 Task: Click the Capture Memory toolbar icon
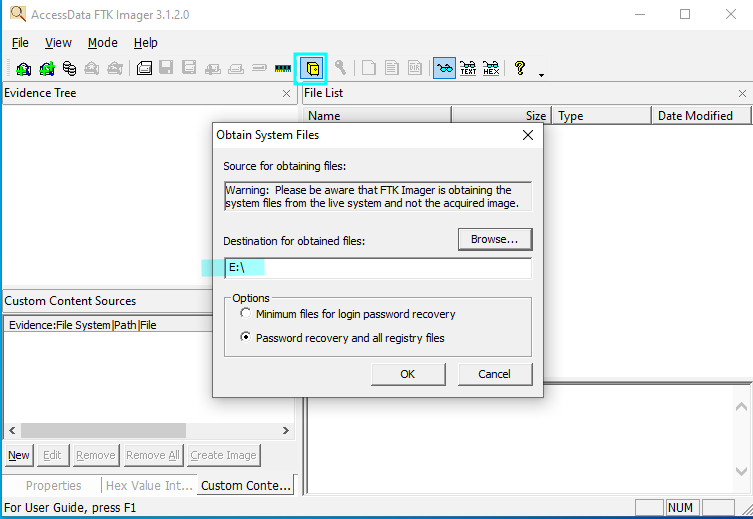click(283, 69)
